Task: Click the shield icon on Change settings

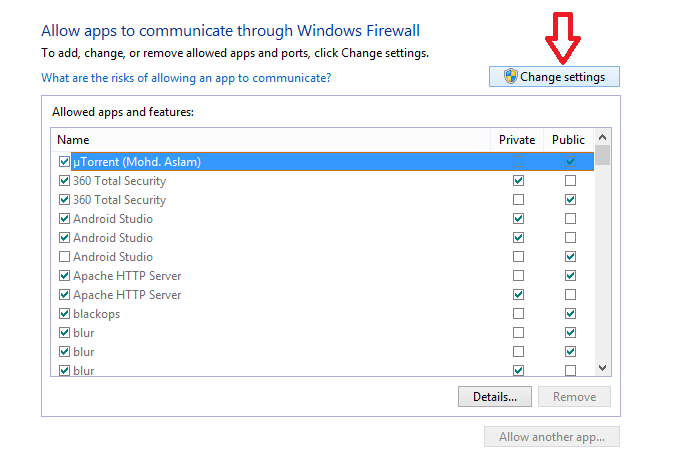Action: point(510,77)
